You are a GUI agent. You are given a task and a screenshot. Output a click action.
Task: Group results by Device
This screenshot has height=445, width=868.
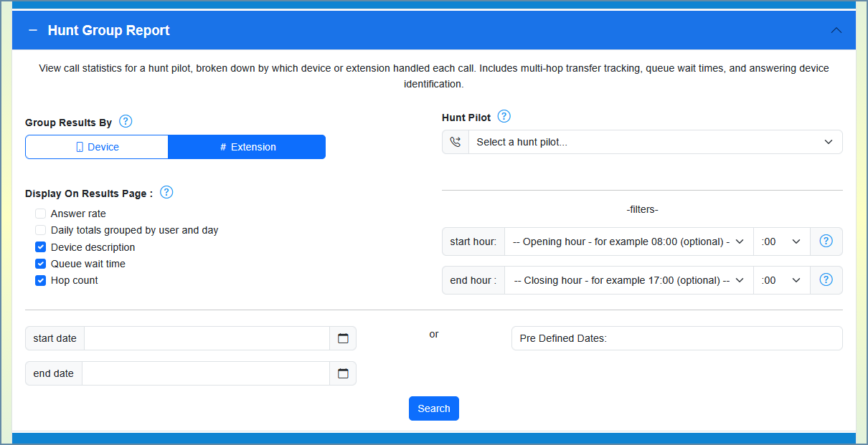pos(97,147)
